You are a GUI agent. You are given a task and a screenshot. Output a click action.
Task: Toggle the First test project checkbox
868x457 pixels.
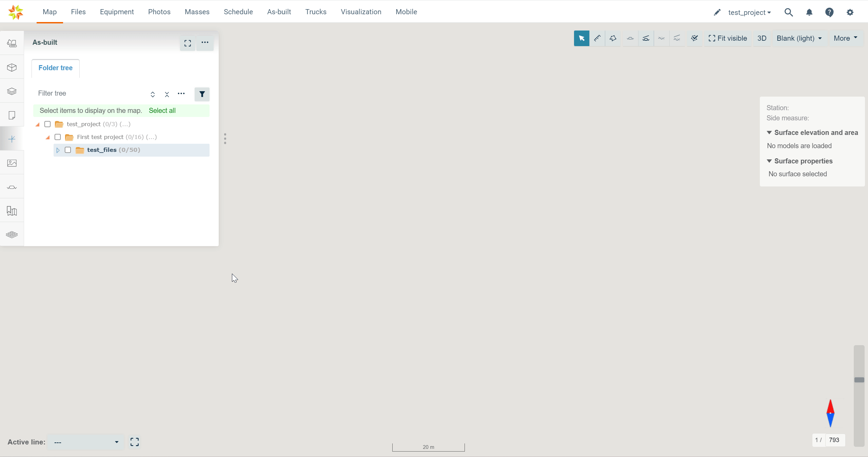[58, 137]
